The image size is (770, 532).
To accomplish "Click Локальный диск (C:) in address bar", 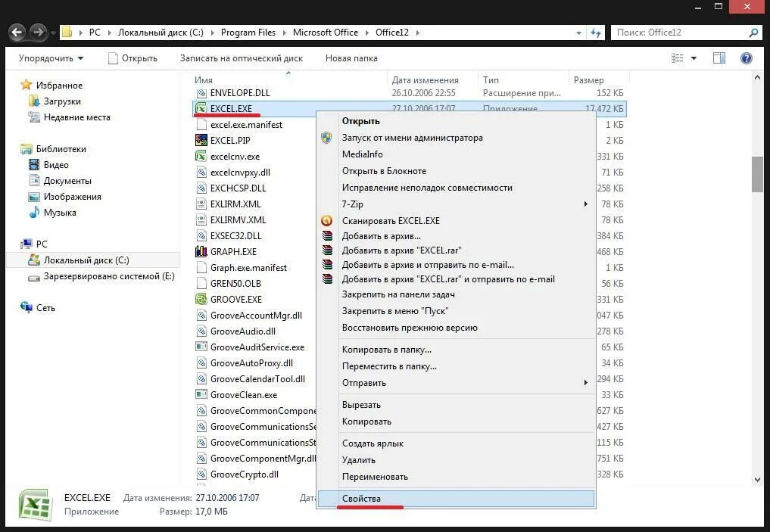I will coord(161,33).
